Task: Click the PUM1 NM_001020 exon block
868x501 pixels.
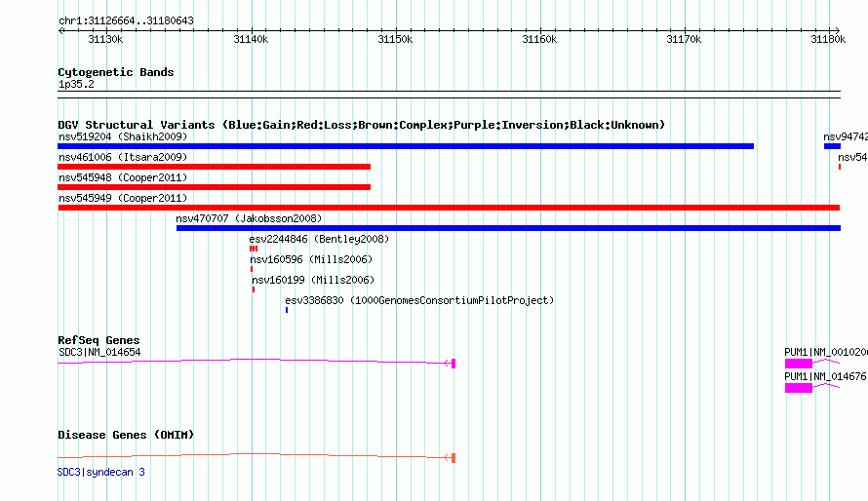Action: coord(798,364)
